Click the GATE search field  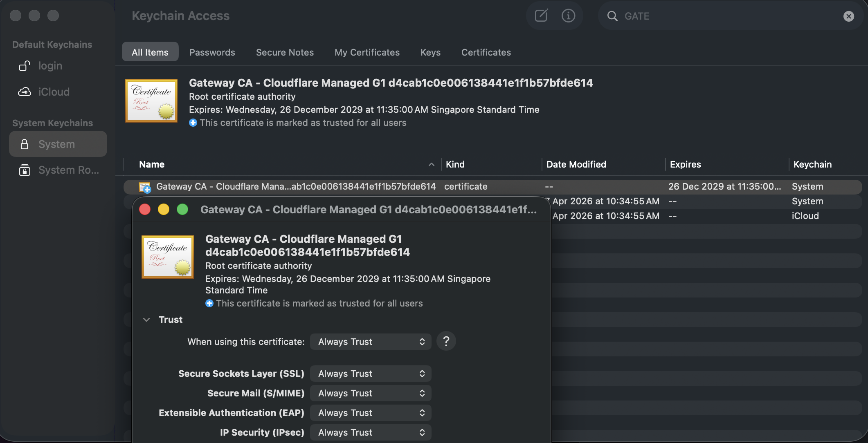click(730, 16)
